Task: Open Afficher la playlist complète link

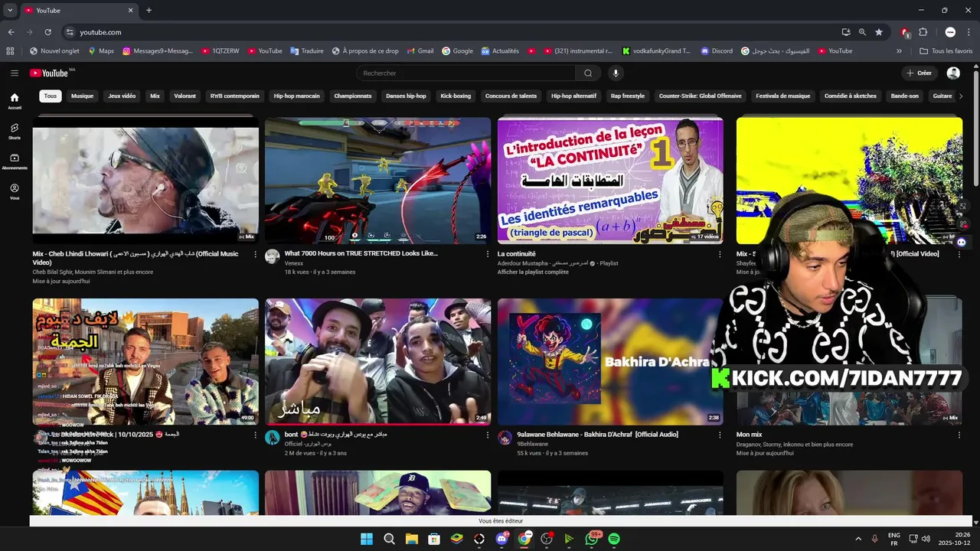Action: 533,272
